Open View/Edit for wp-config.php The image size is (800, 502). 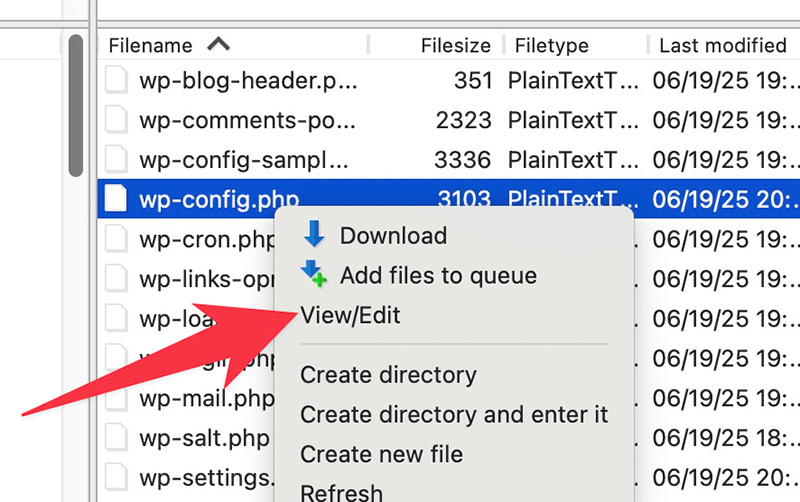[350, 315]
